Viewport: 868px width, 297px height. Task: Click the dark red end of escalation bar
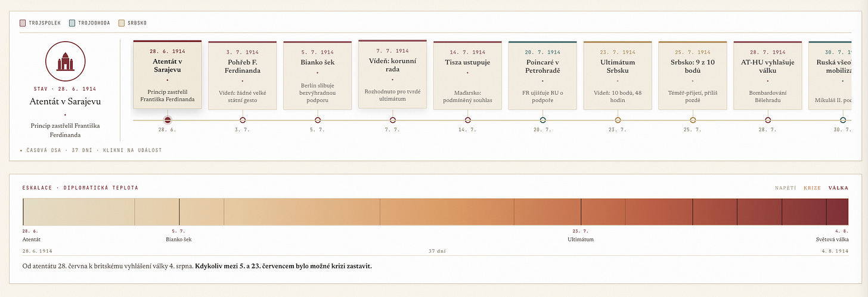(x=838, y=212)
